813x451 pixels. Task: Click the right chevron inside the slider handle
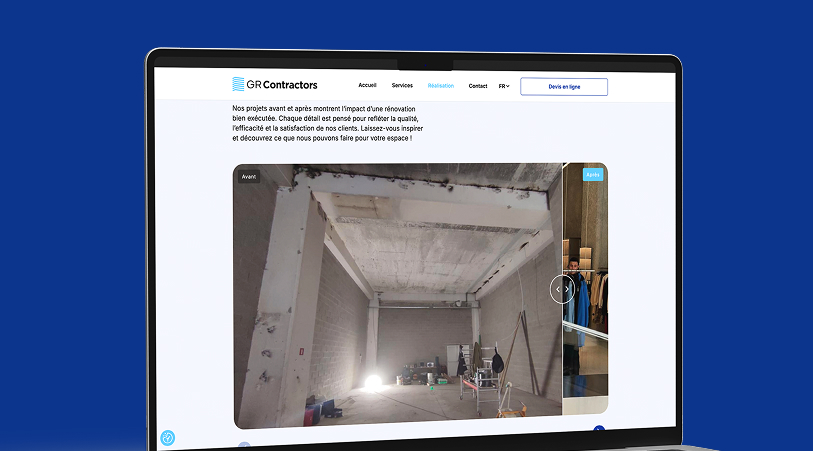pos(568,289)
